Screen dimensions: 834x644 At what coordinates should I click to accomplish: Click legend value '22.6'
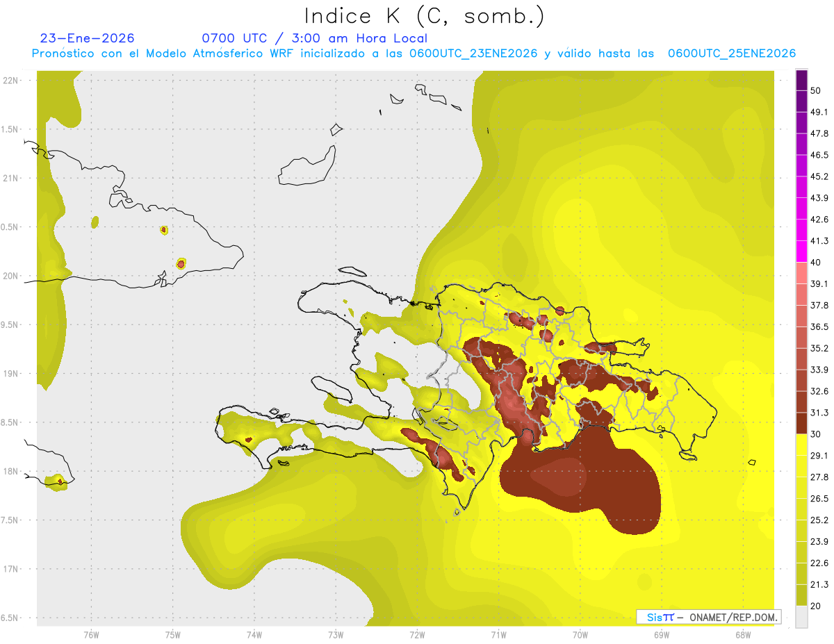(819, 563)
